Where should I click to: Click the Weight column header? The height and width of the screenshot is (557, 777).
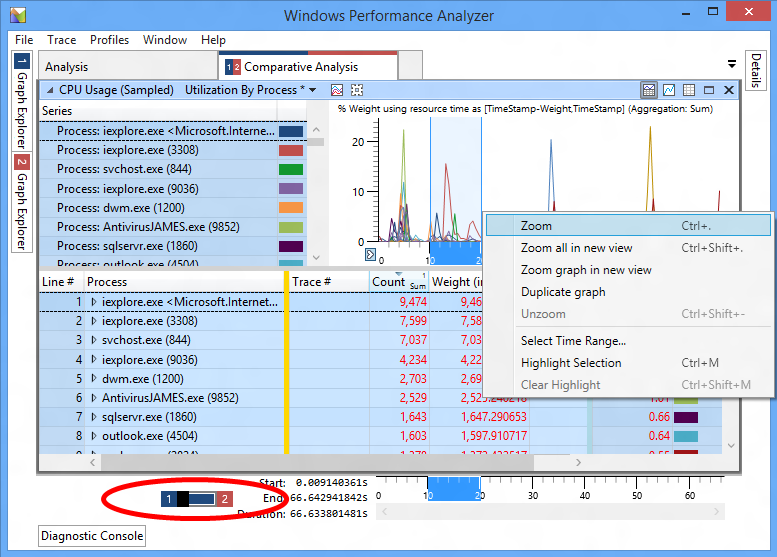click(x=456, y=282)
